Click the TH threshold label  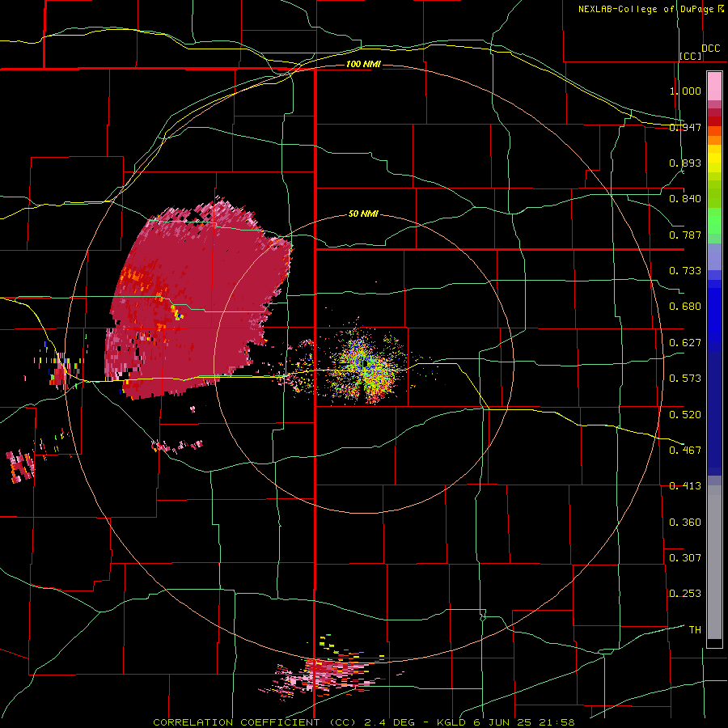click(695, 630)
